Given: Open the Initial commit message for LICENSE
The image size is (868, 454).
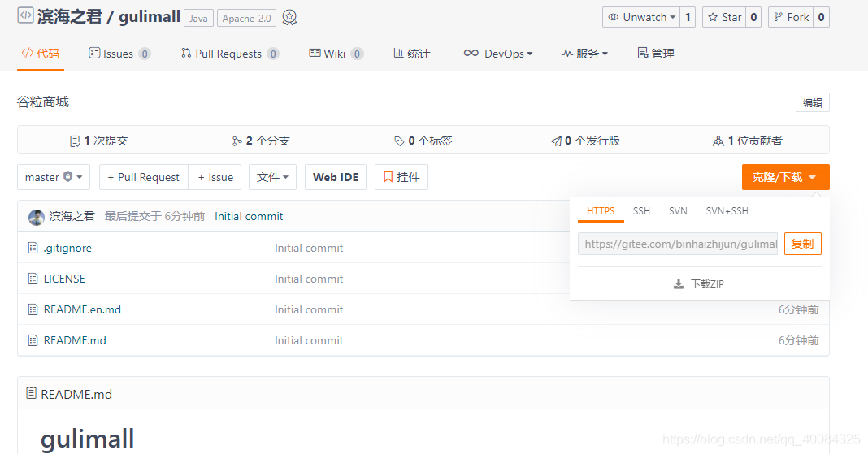Looking at the screenshot, I should point(309,279).
